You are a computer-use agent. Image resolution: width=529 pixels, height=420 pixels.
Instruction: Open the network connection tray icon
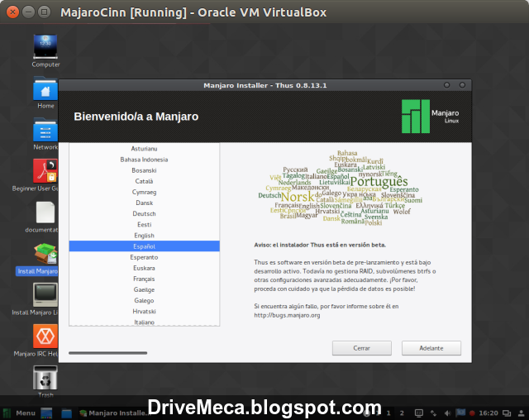point(433,413)
